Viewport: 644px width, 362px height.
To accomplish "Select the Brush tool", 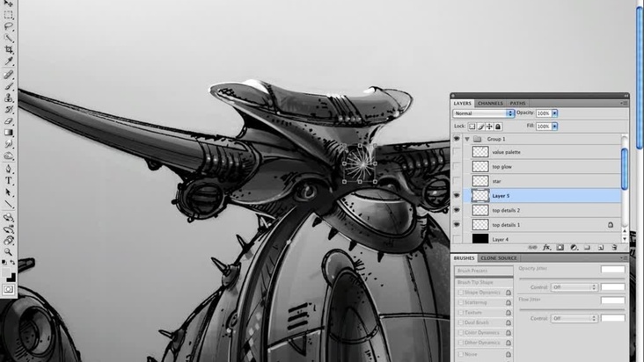I will [x=8, y=86].
